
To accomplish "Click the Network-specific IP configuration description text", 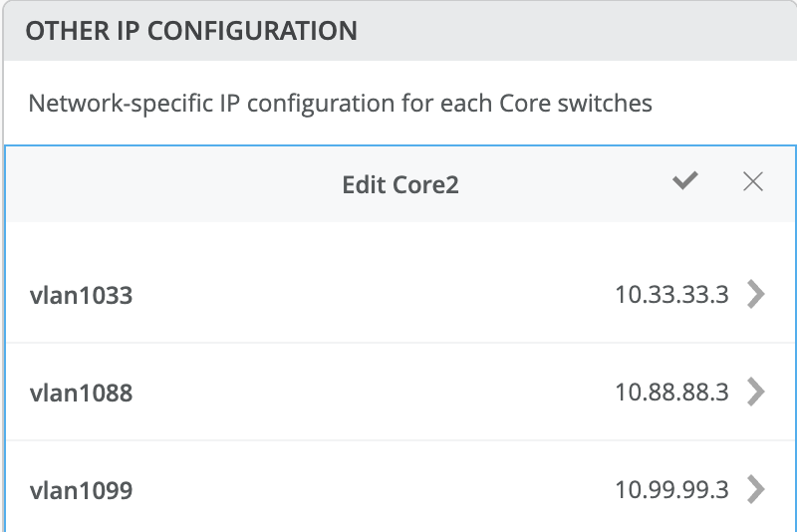I will (x=340, y=103).
